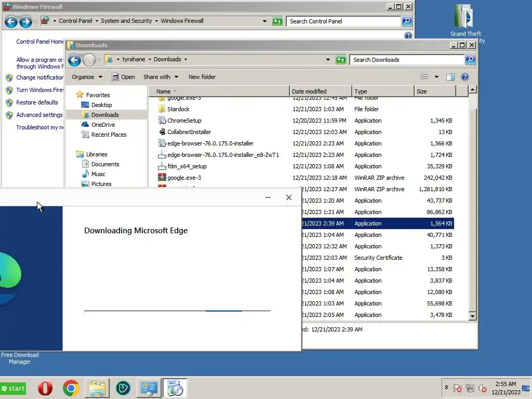Expand System and Security breadcrumb arrow
532x399 pixels.
156,21
